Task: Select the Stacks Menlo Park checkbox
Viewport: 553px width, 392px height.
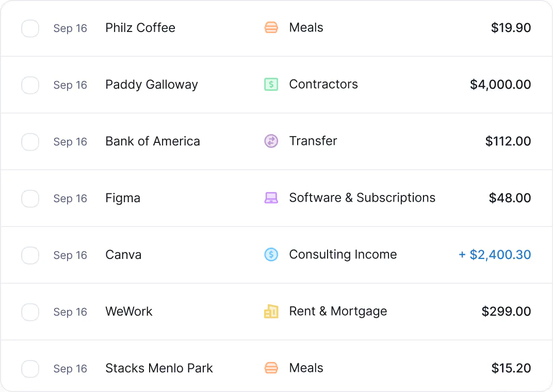Action: pyautogui.click(x=30, y=369)
